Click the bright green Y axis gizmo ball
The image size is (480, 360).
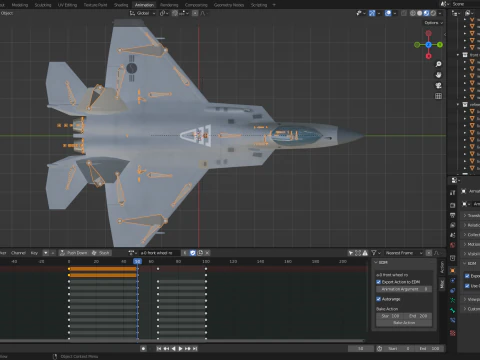tap(440, 45)
